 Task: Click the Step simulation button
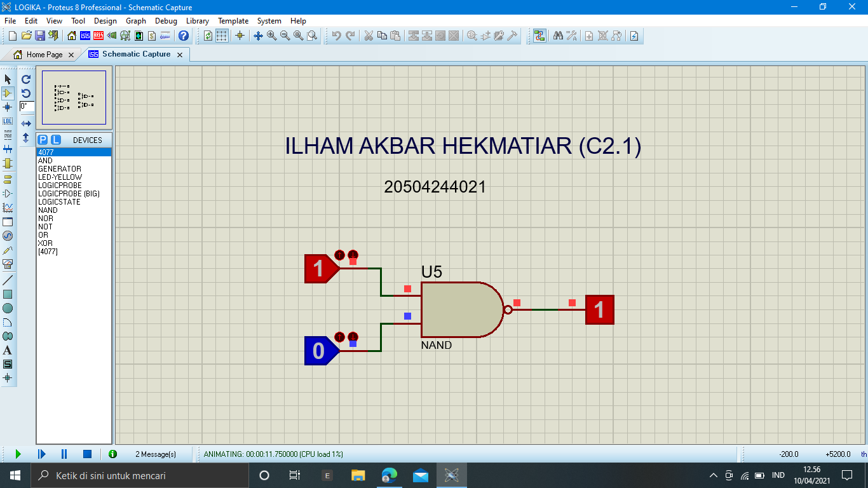tap(41, 454)
